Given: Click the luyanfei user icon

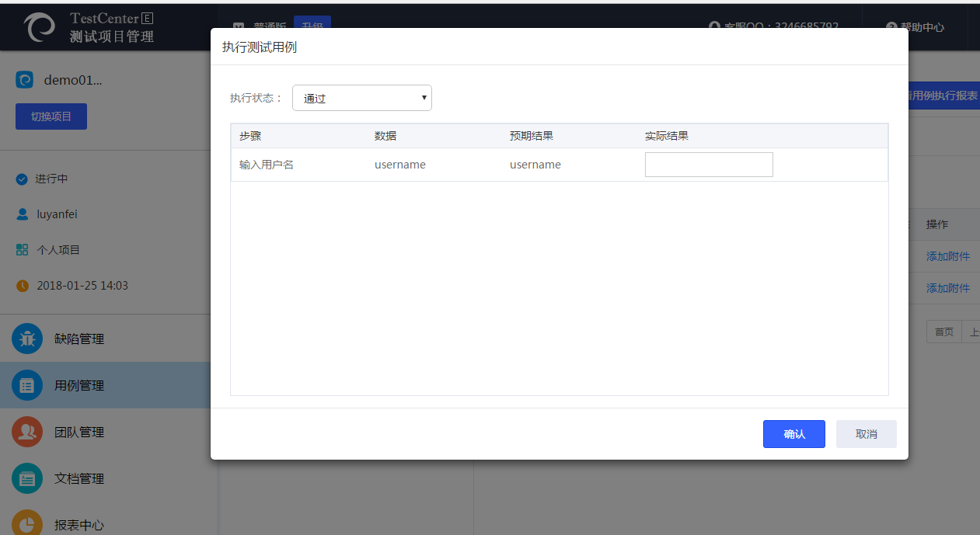Looking at the screenshot, I should click(x=22, y=214).
